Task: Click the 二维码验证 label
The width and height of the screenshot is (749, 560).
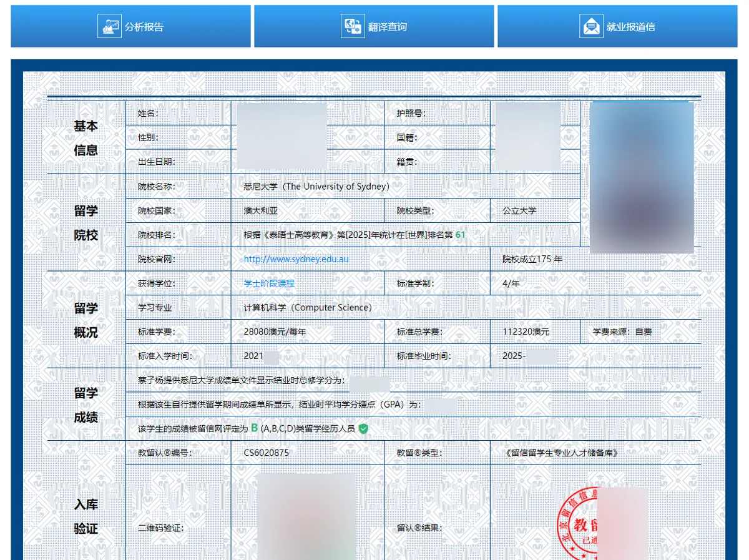Action: tap(160, 528)
